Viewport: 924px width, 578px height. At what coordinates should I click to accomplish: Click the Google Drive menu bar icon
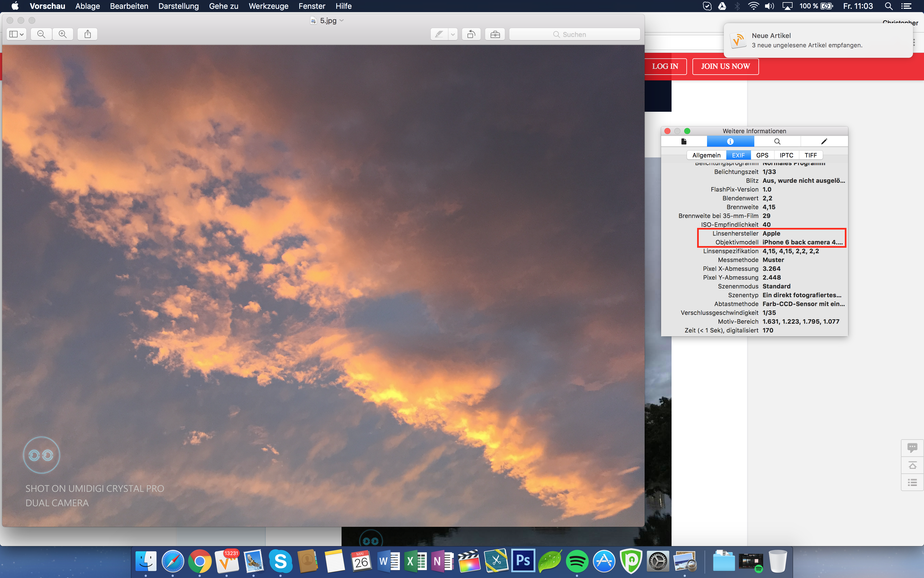(722, 6)
